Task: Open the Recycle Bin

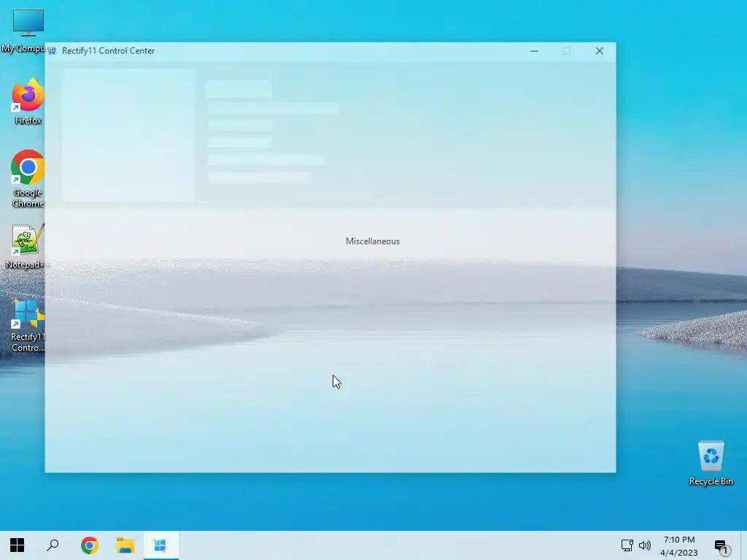Action: [x=711, y=463]
